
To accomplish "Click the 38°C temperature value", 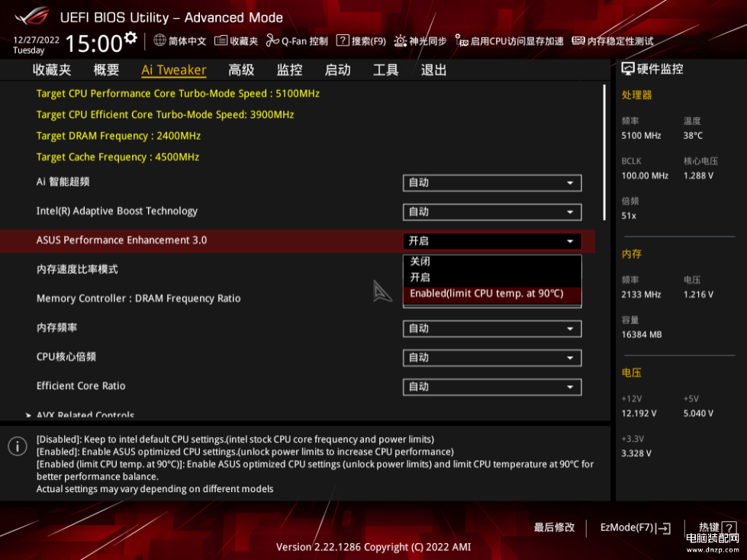I will [x=693, y=136].
